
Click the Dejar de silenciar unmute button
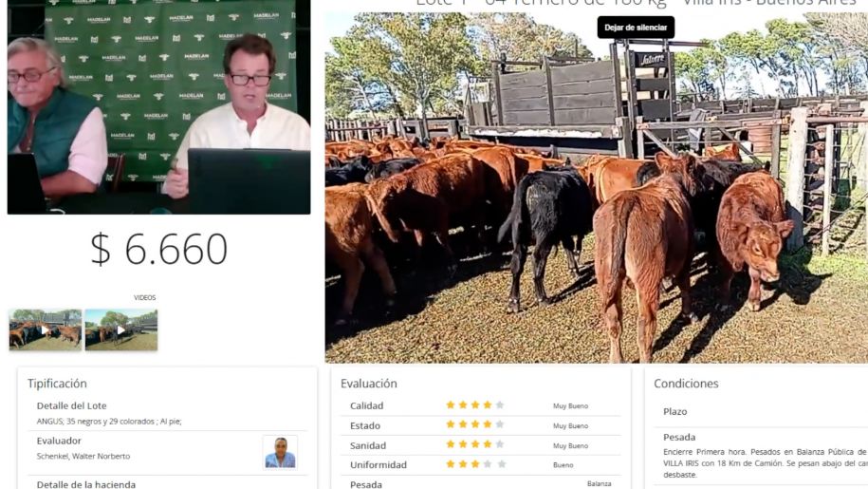click(x=636, y=28)
